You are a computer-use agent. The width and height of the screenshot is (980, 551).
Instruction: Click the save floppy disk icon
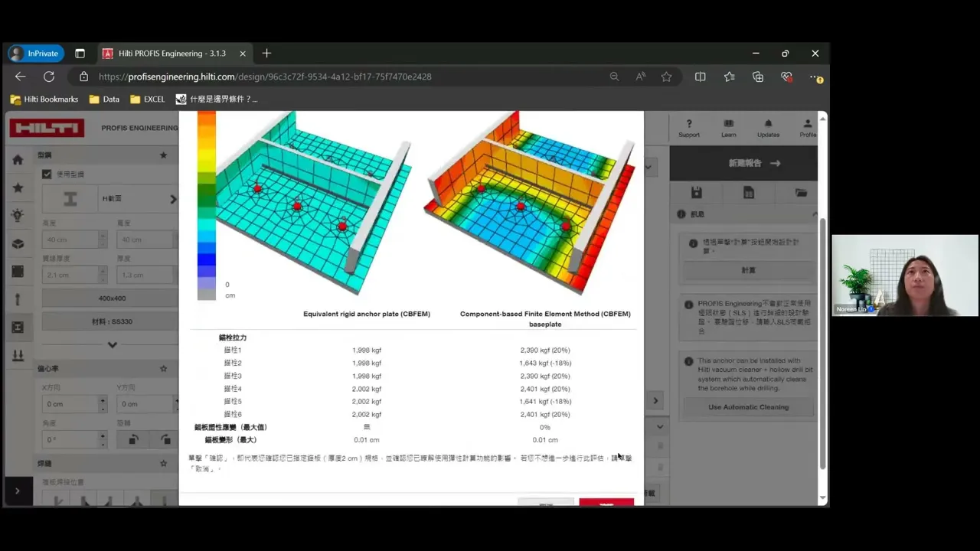point(696,193)
